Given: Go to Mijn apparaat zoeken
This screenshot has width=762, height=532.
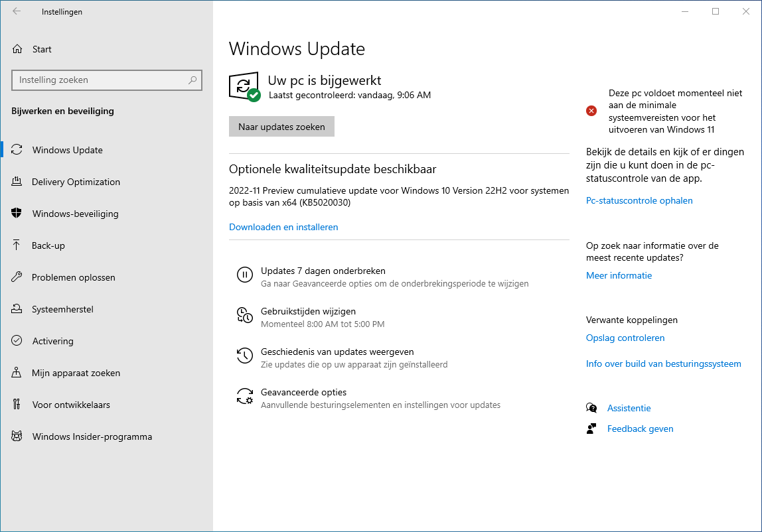Looking at the screenshot, I should click(76, 373).
